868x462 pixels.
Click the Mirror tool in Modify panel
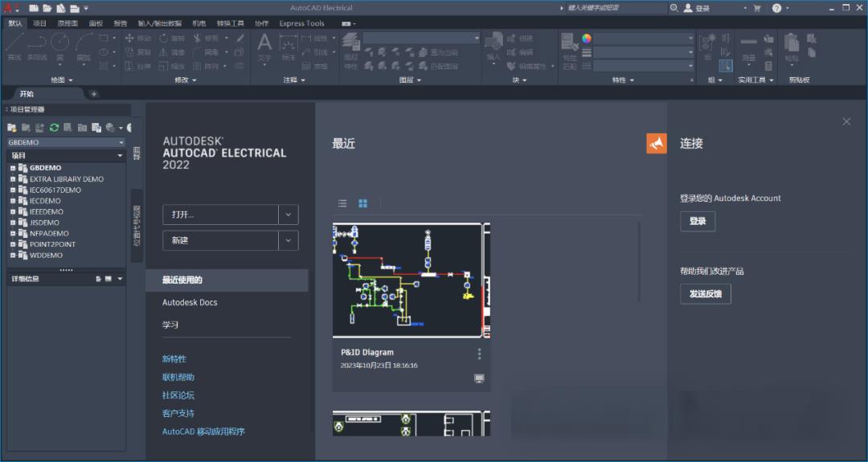(x=172, y=52)
